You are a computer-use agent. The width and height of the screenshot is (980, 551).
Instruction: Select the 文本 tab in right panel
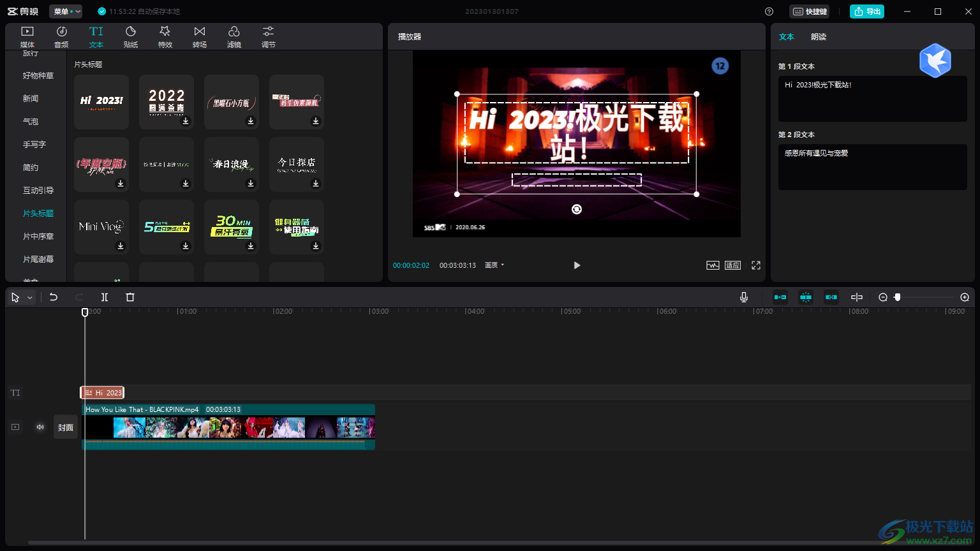point(787,37)
